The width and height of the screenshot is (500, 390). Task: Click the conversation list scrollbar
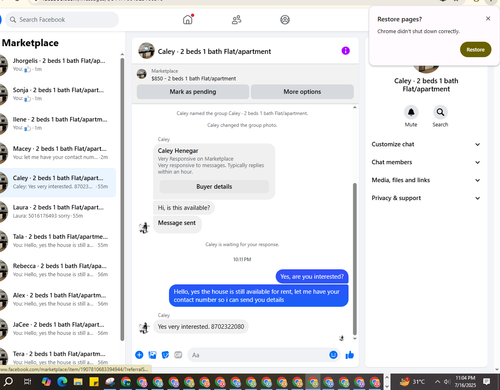(x=122, y=198)
